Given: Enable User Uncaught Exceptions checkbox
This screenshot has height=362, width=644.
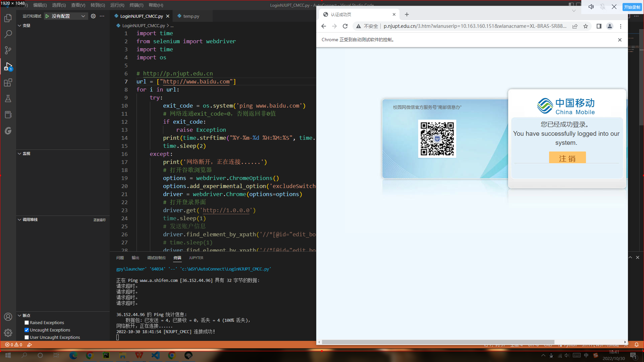Looking at the screenshot, I should [x=27, y=338].
